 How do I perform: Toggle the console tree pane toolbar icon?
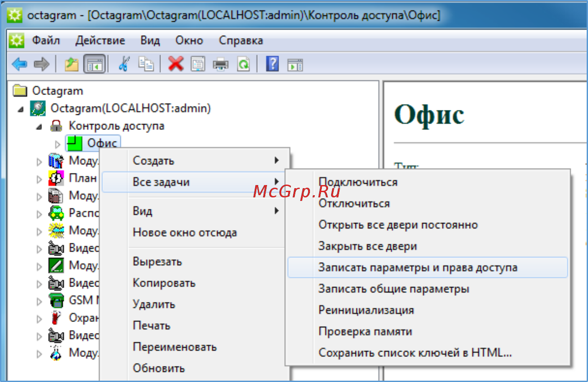(94, 64)
